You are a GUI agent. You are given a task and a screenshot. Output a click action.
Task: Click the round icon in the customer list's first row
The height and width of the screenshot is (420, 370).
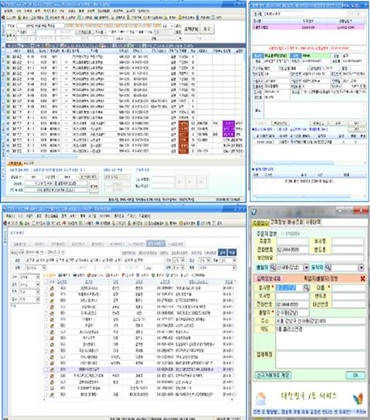tap(52, 288)
